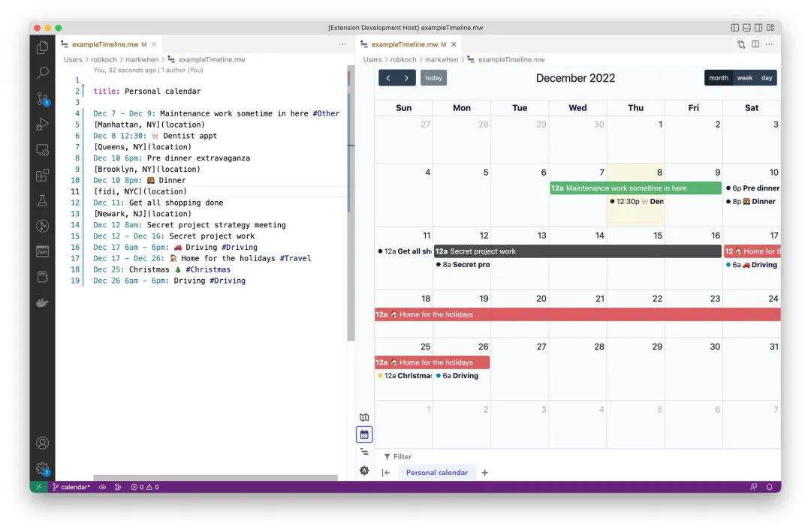The height and width of the screenshot is (532, 811).
Task: Switch to the map view icon in preview
Action: pyautogui.click(x=364, y=417)
